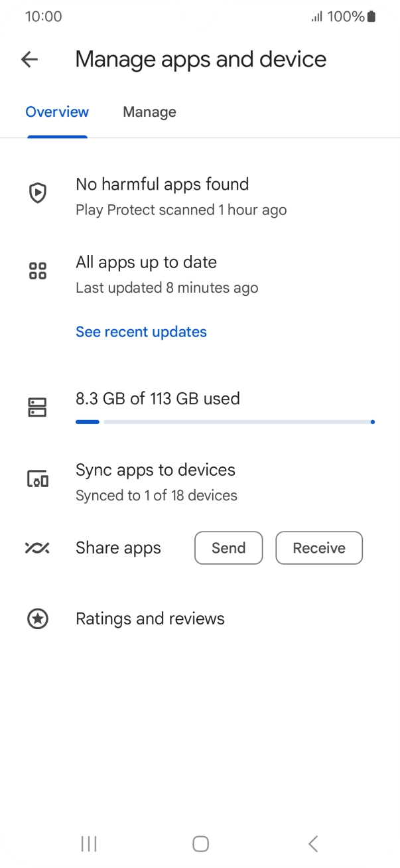This screenshot has width=400, height=868.
Task: Tap the apps grid icon for updates
Action: tap(38, 271)
